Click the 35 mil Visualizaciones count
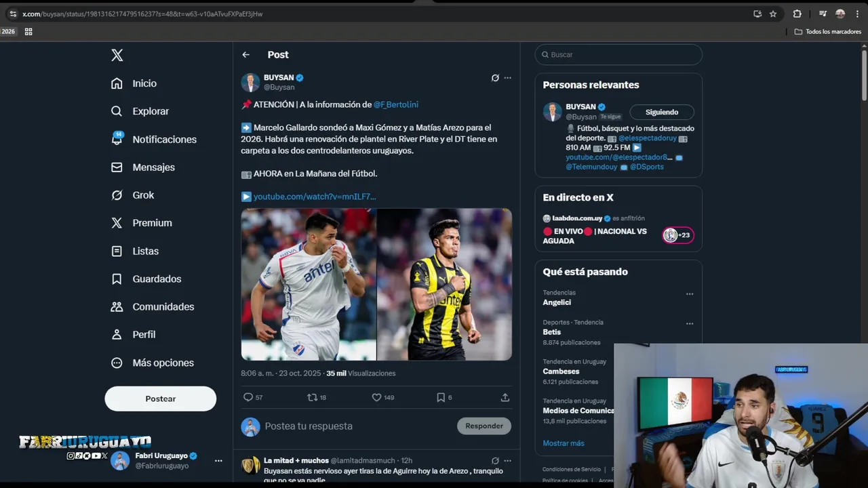This screenshot has width=868, height=488. click(x=361, y=373)
